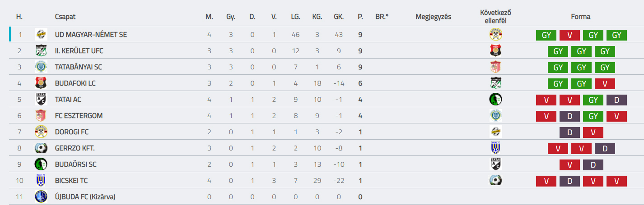Open the Budafoki LC team link
This screenshot has height=205, width=644.
75,83
